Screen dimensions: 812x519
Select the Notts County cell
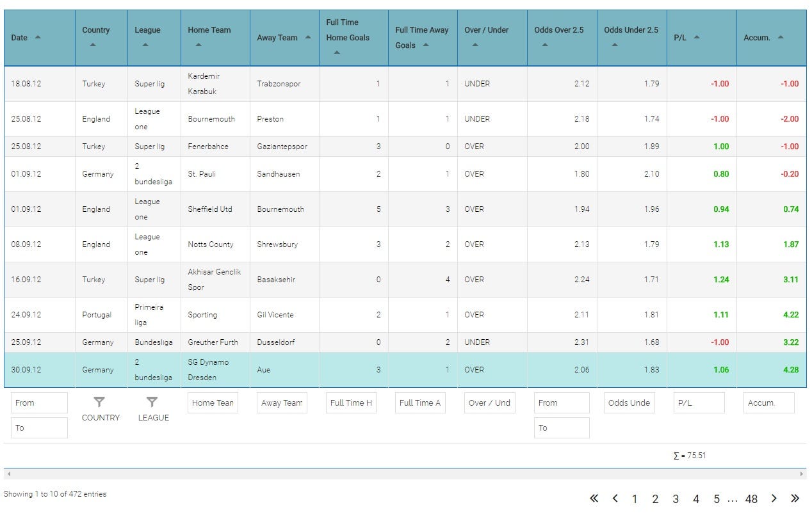[215, 244]
